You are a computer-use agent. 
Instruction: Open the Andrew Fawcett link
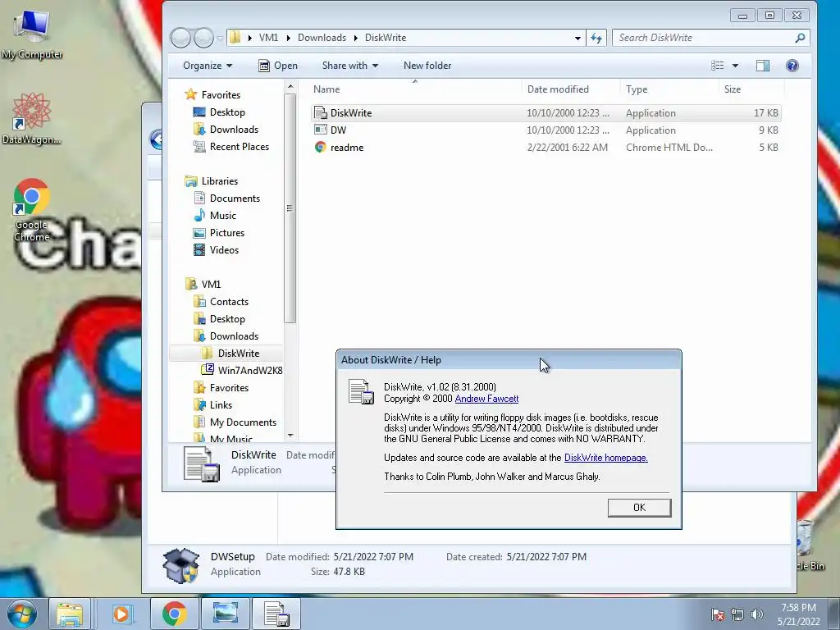point(486,399)
